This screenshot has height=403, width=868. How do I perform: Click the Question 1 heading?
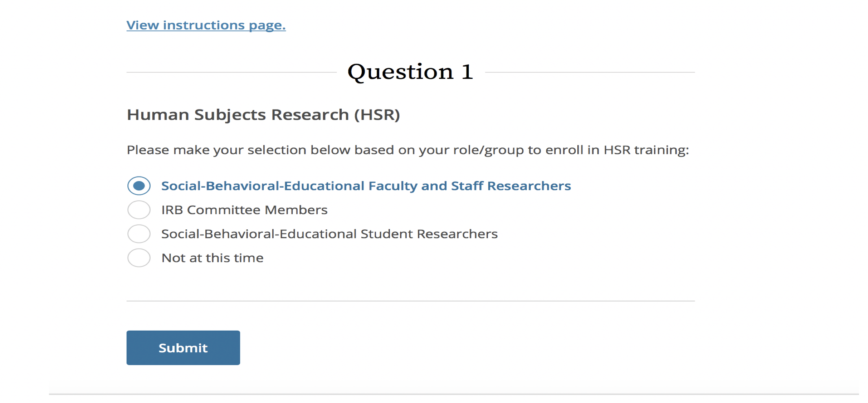tap(410, 72)
